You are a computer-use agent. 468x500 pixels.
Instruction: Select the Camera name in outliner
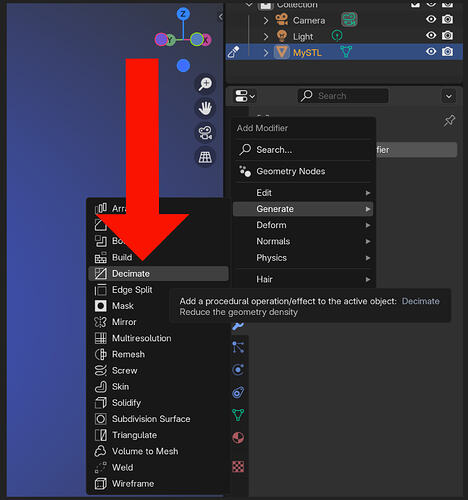309,20
